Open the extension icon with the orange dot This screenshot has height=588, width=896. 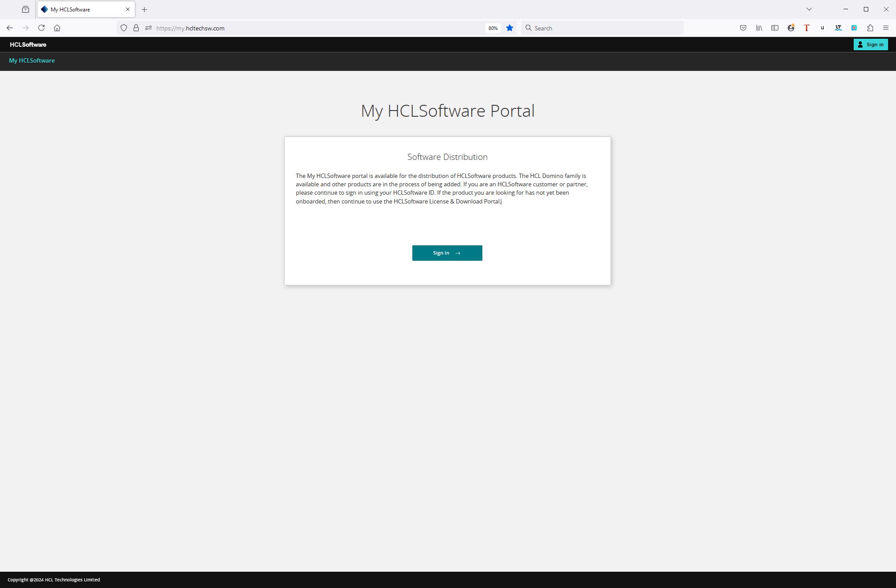click(791, 28)
